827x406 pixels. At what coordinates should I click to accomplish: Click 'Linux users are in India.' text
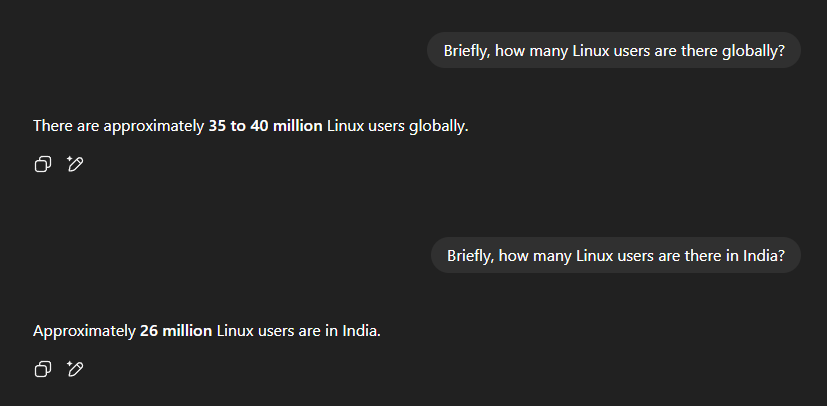299,330
